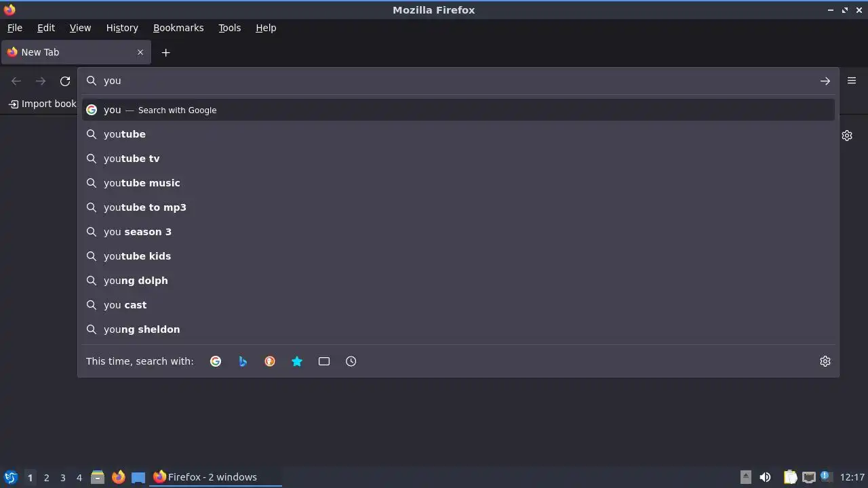The height and width of the screenshot is (488, 868).
Task: Switch to workspace 4 in the taskbar
Action: [79, 477]
